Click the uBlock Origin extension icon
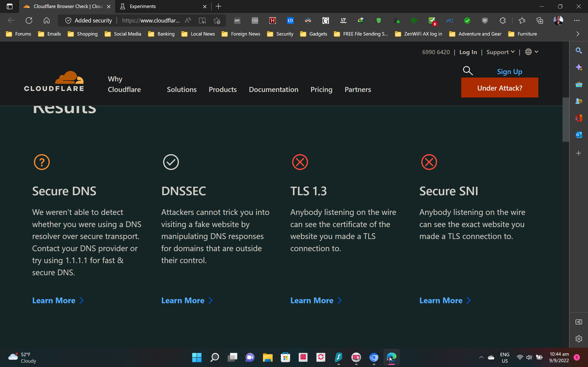This screenshot has height=367, width=588. 485,21
